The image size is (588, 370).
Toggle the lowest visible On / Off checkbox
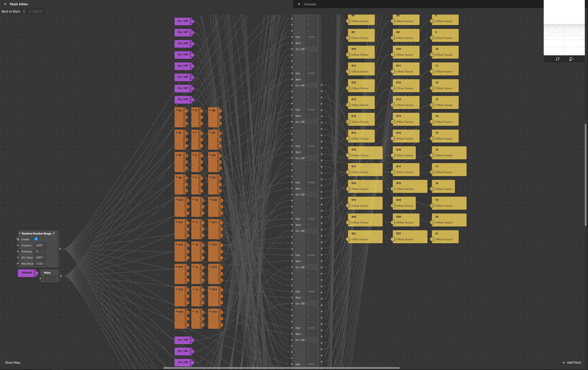tap(307, 340)
